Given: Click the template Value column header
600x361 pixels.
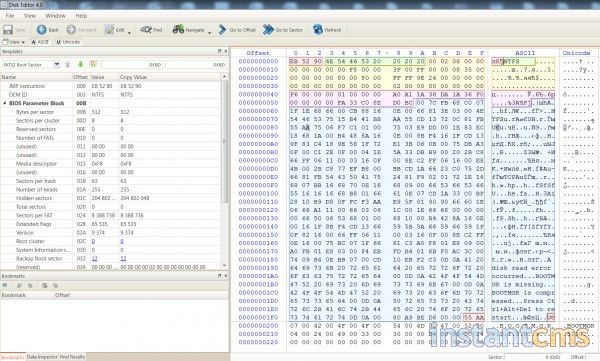Looking at the screenshot, I should point(104,77).
